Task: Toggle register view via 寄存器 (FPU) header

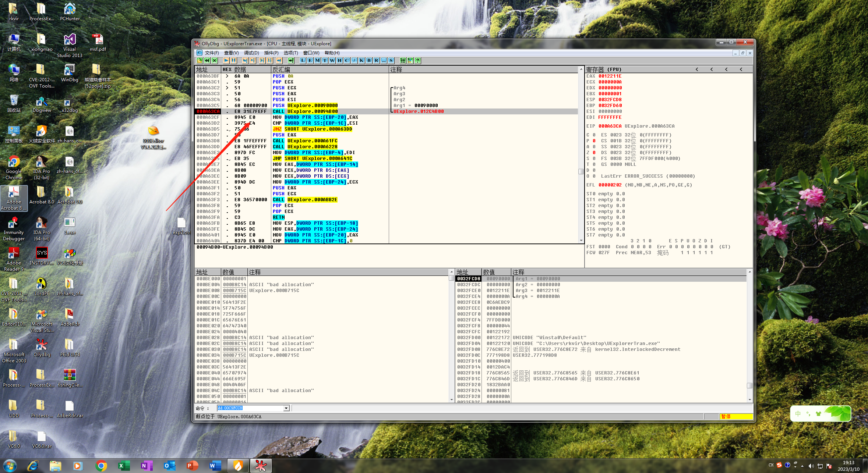Action: pos(604,69)
